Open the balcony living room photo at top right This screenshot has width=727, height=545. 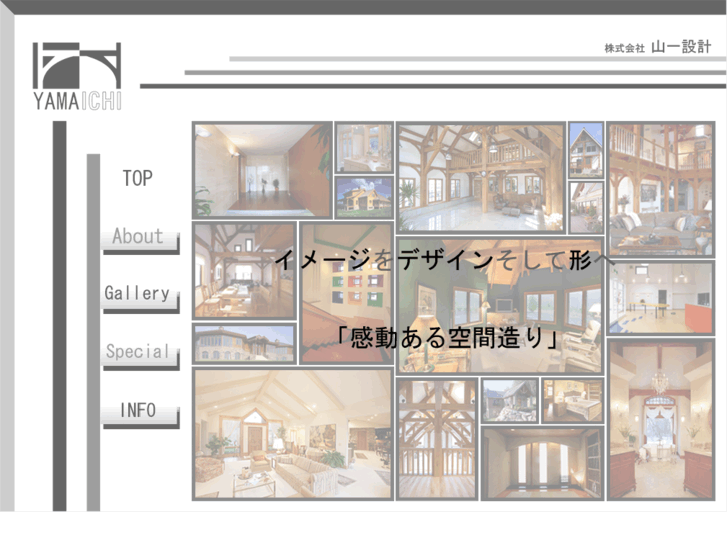click(x=661, y=189)
